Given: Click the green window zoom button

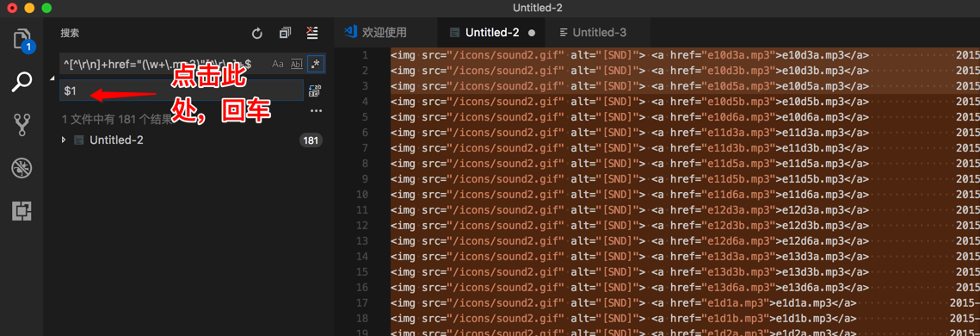Looking at the screenshot, I should pos(46,8).
